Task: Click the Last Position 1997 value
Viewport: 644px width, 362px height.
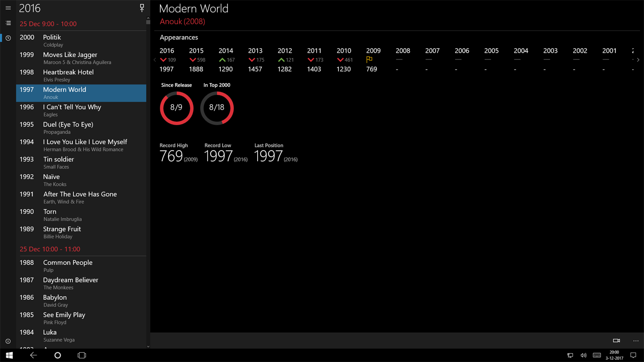Action: pos(268,156)
